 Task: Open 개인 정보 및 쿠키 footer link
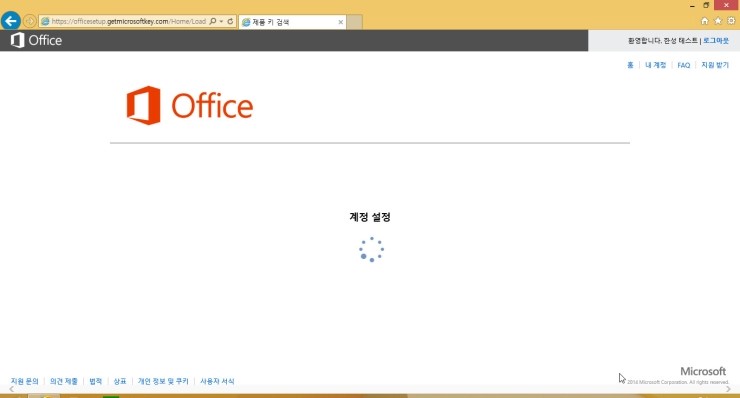tap(163, 381)
